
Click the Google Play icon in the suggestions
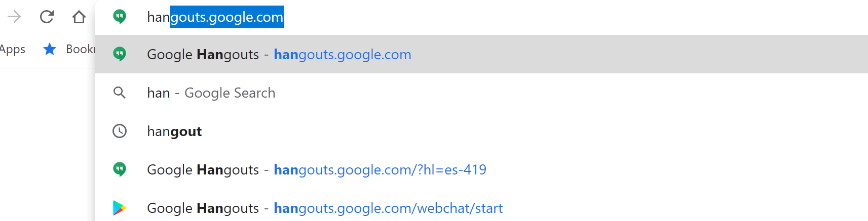(x=120, y=208)
